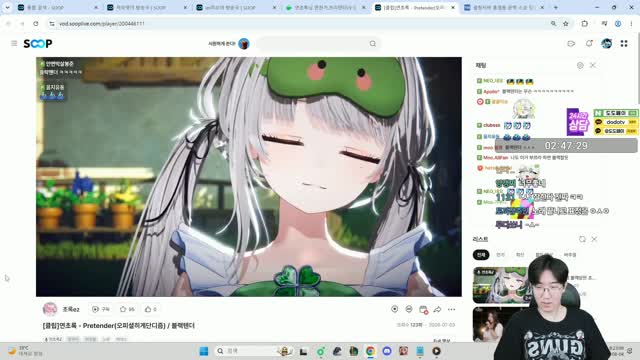
Task: Switch to the third SOOP browser tab
Action: [236, 7]
